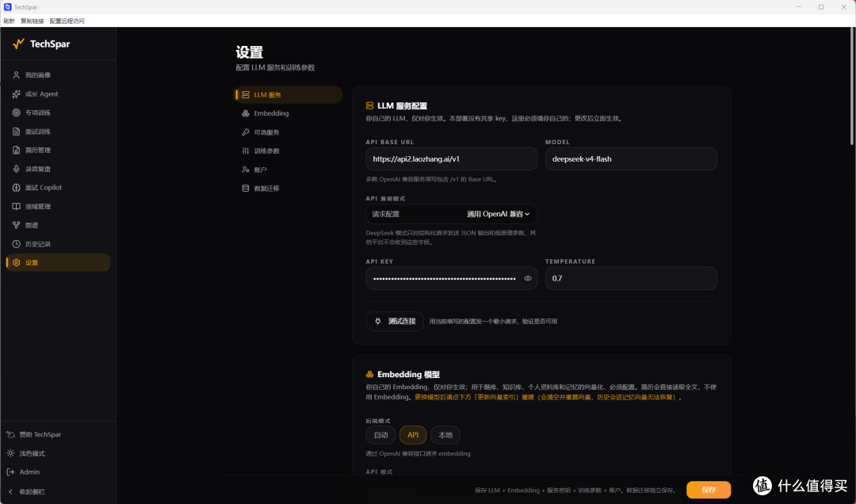The image size is (856, 504).
Task: Select 自动 backend mode
Action: 380,435
